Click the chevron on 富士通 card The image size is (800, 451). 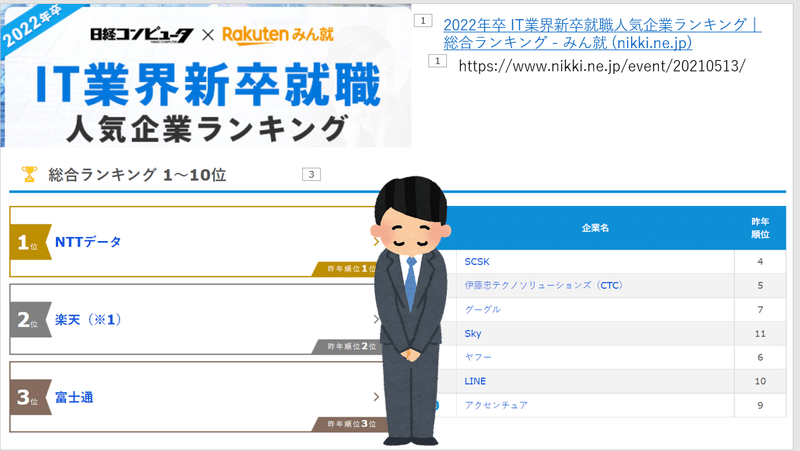tap(376, 397)
